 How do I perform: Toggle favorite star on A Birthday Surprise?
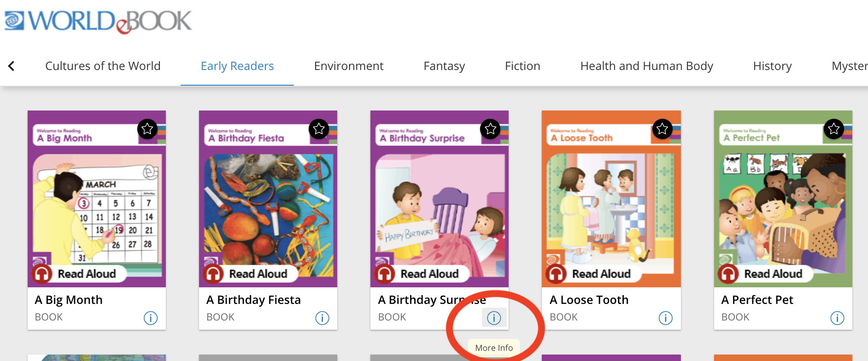490,129
